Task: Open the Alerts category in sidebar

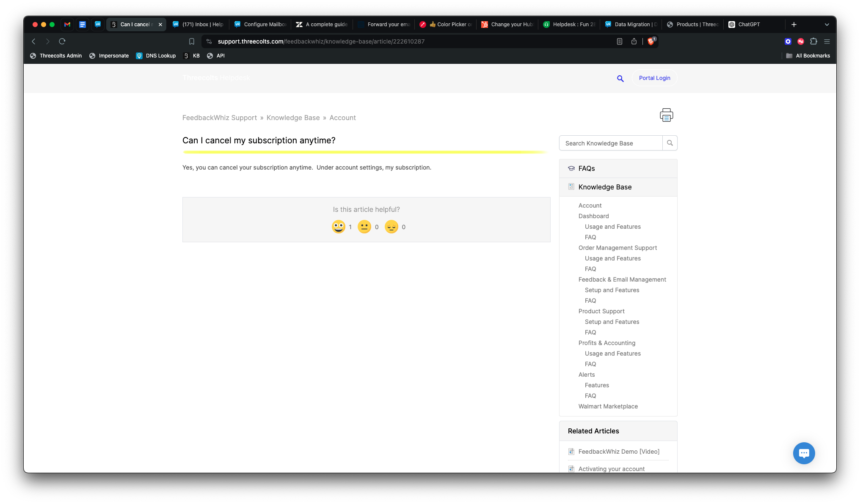Action: tap(587, 375)
